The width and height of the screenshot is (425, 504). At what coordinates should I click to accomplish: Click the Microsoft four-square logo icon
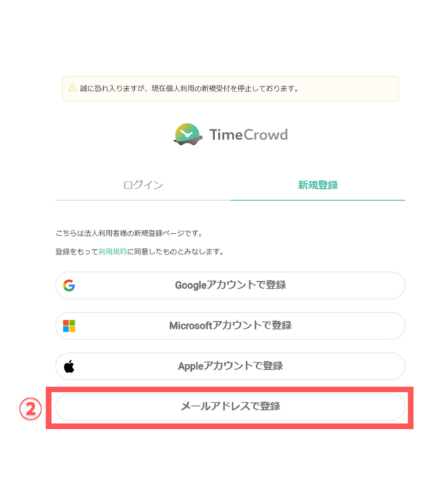pyautogui.click(x=69, y=326)
